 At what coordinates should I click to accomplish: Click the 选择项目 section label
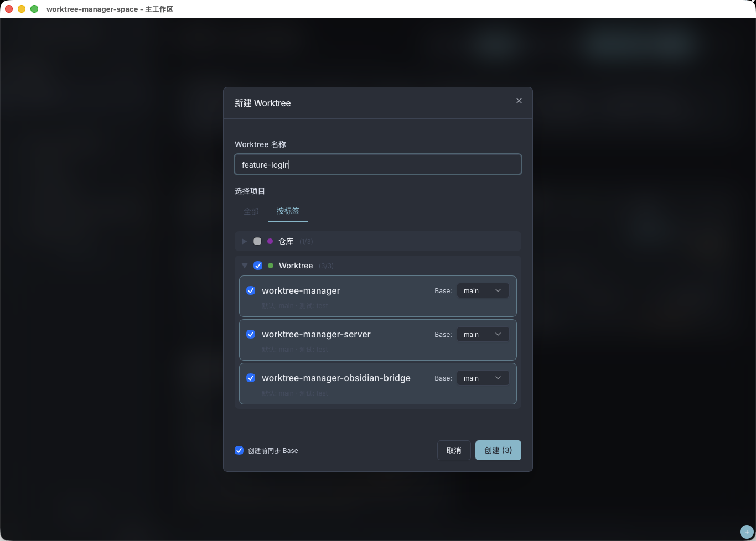250,191
